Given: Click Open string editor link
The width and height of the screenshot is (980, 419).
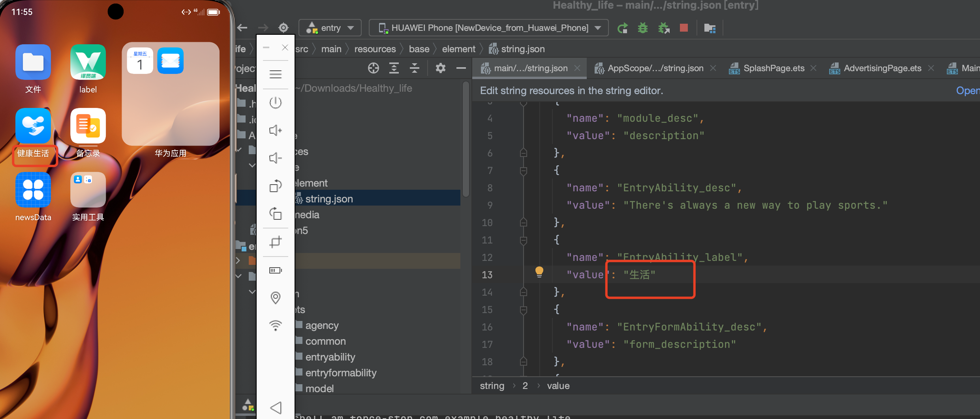Looking at the screenshot, I should (x=968, y=91).
